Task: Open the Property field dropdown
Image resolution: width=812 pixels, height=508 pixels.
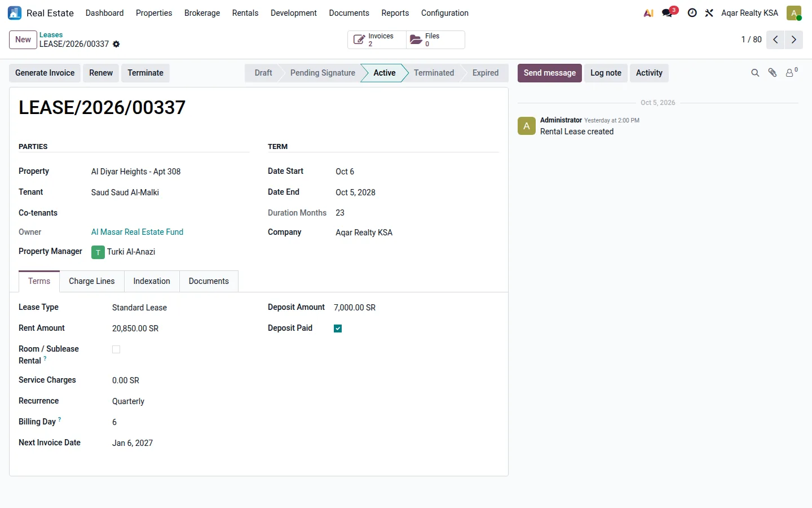Action: [x=170, y=172]
